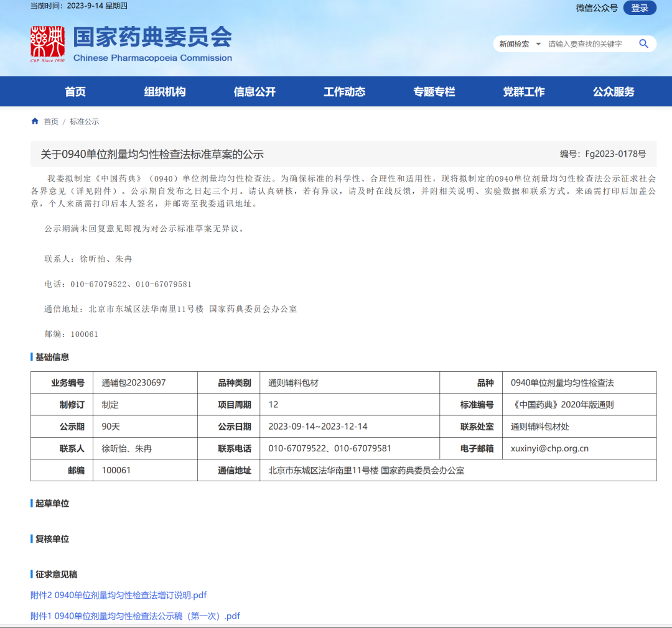Open the 微信公众号 link
Image resolution: width=672 pixels, height=628 pixels.
(x=597, y=7)
